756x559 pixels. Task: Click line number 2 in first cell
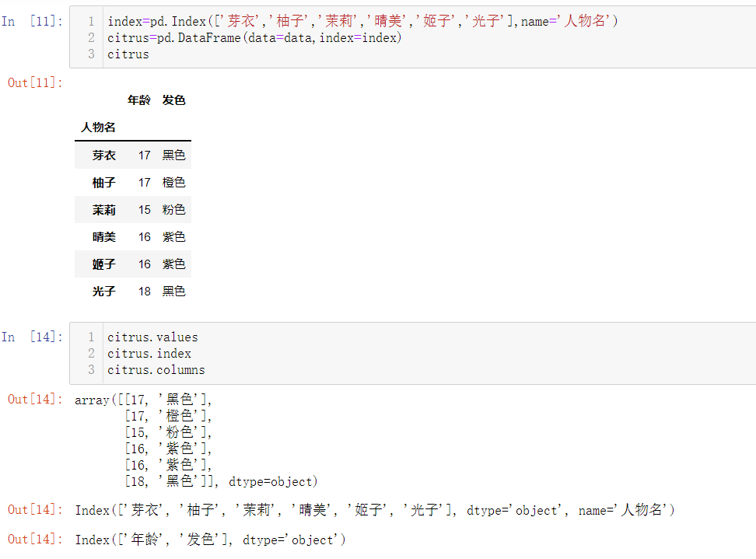(x=91, y=37)
